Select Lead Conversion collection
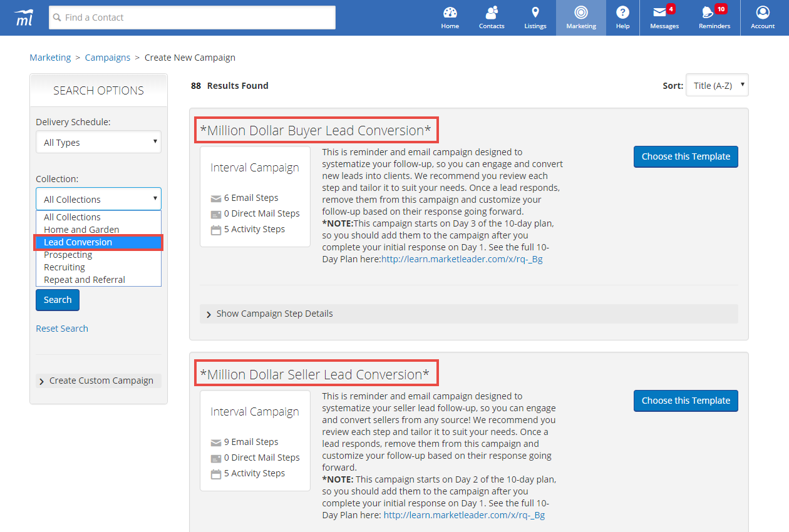This screenshot has height=532, width=789. (x=98, y=242)
